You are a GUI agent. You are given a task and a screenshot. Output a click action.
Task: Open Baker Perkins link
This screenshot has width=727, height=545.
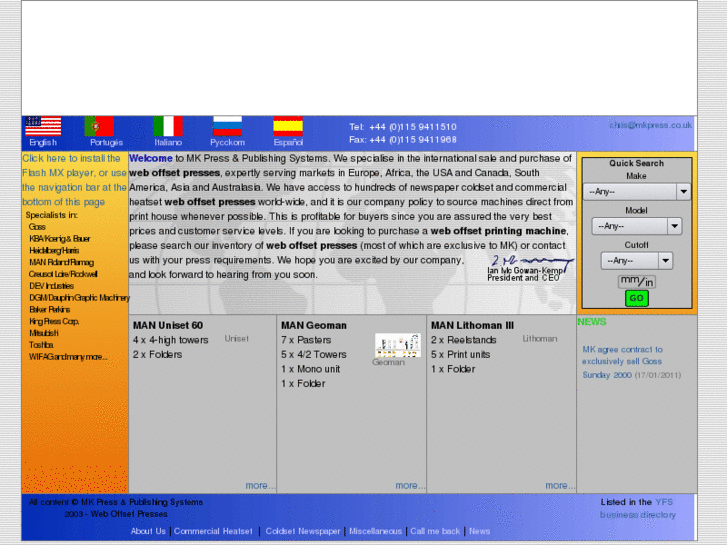(x=50, y=309)
